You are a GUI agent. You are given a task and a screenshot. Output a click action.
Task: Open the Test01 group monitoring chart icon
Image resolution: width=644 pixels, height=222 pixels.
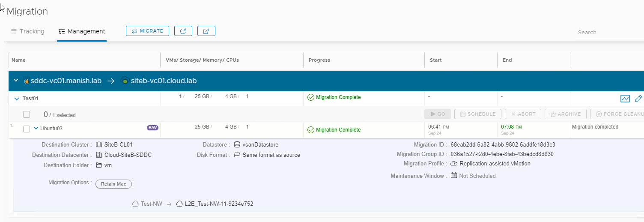(625, 99)
